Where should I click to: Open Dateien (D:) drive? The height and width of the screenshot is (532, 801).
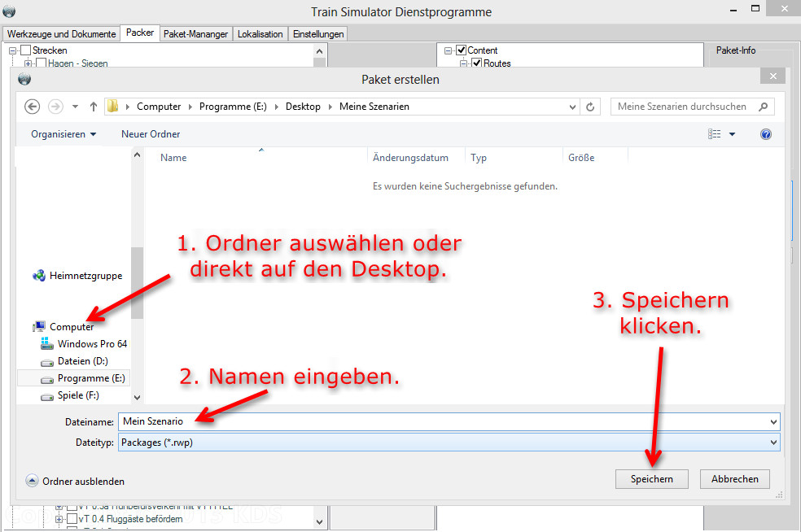75,361
